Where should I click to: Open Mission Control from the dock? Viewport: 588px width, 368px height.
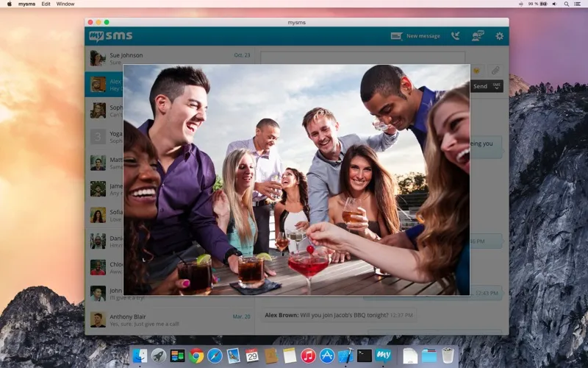pos(177,355)
